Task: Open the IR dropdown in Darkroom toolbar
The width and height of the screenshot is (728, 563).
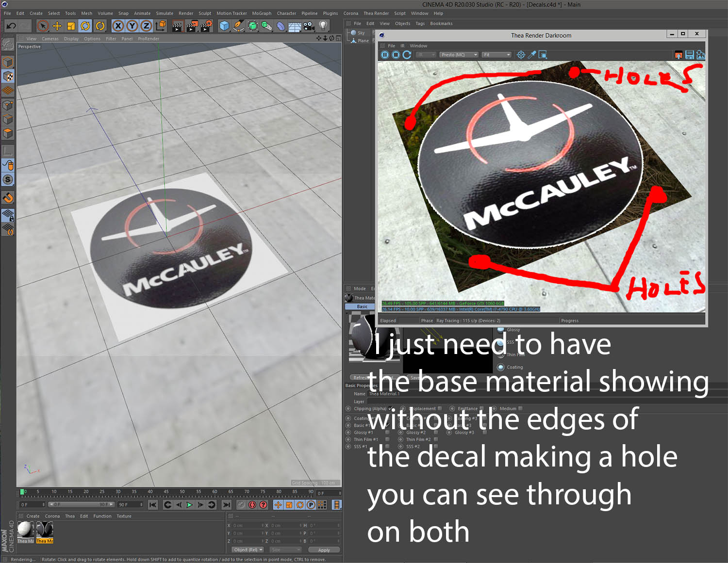Action: coord(426,55)
